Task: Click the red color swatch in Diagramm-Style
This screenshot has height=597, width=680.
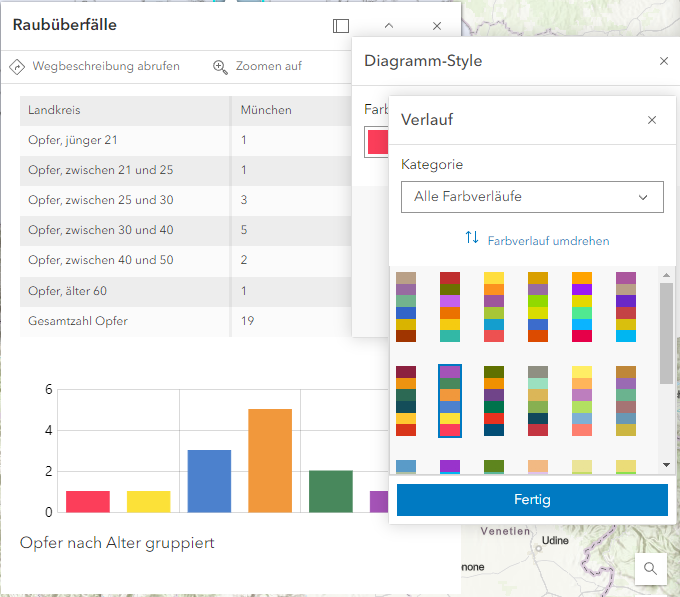Action: (x=377, y=142)
